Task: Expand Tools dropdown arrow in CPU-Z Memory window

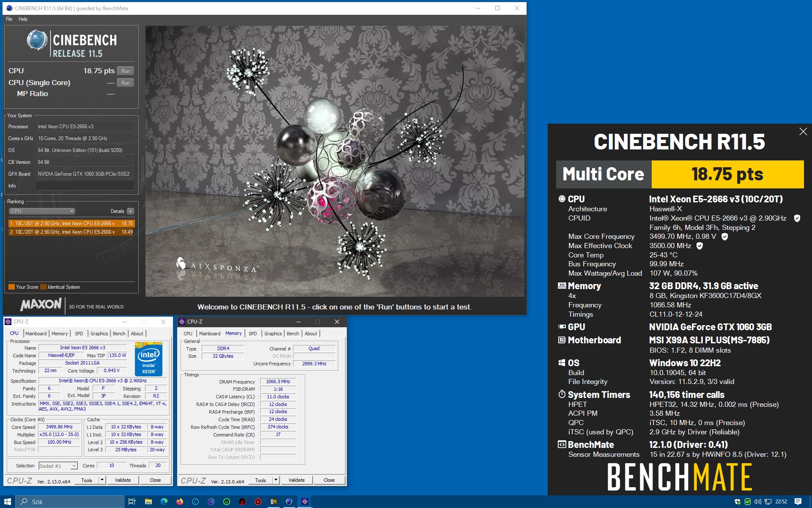Action: [276, 480]
